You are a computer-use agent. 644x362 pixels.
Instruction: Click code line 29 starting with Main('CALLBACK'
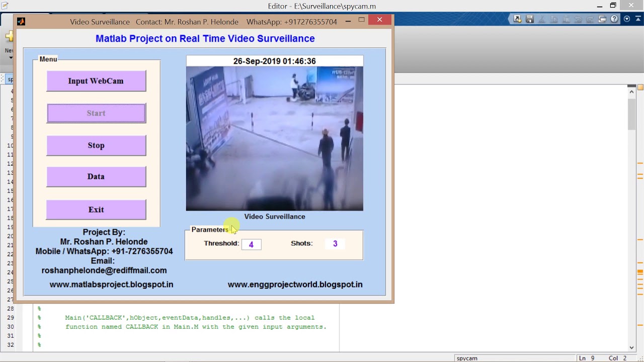coord(190,318)
